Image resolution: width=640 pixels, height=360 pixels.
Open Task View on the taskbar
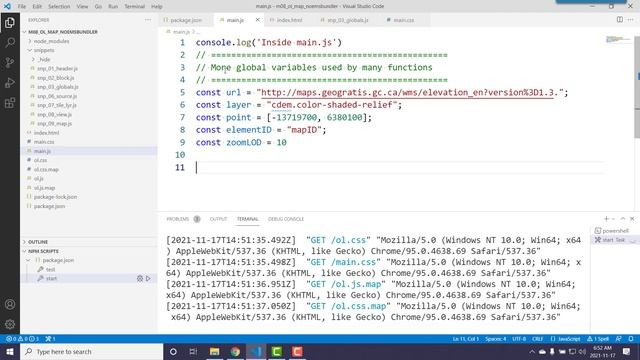[x=193, y=351]
